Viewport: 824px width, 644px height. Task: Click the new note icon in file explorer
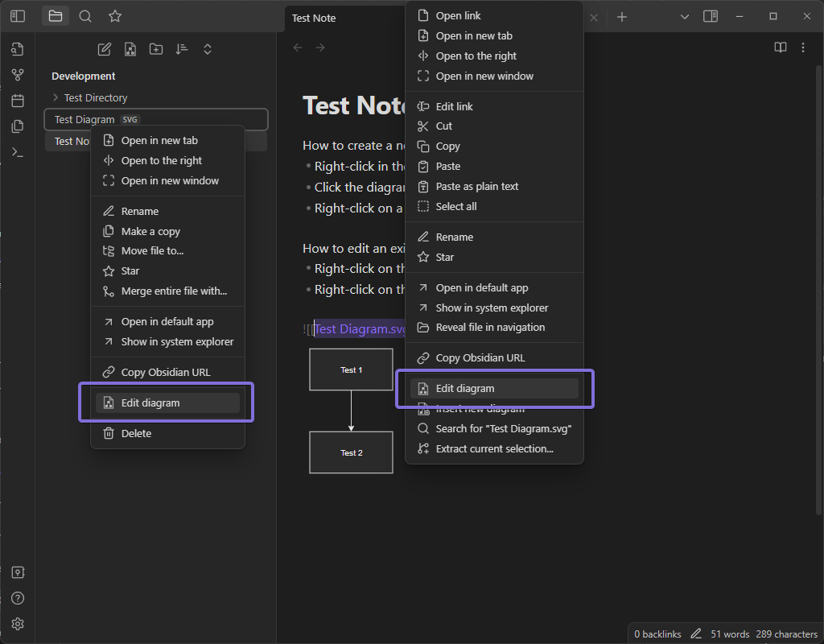coord(104,49)
